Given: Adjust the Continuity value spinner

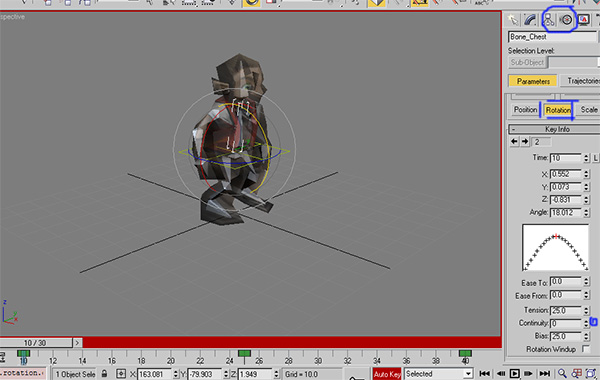Looking at the screenshot, I should pyautogui.click(x=586, y=323).
